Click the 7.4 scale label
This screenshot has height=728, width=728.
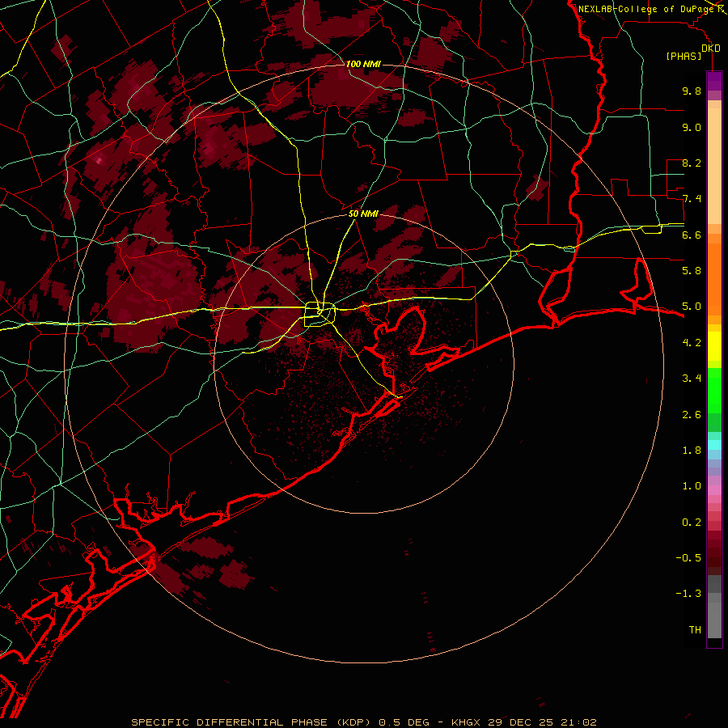[x=692, y=199]
